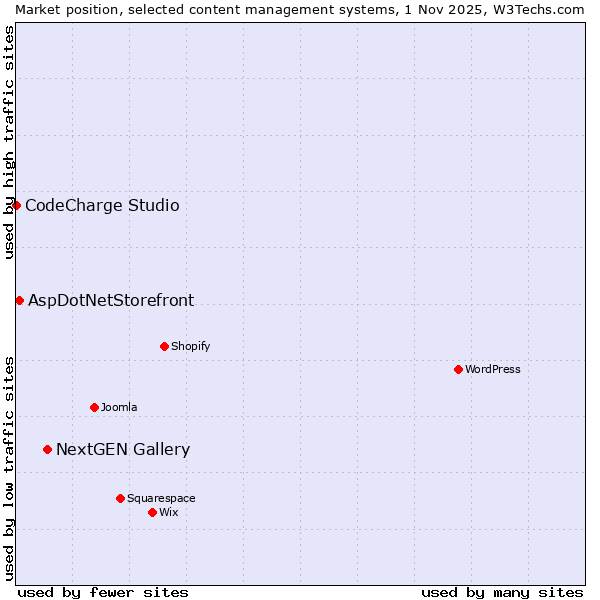Image resolution: width=600 pixels, height=600 pixels.
Task: Click the red marker for CodeCharge Studio
Action: (16, 205)
